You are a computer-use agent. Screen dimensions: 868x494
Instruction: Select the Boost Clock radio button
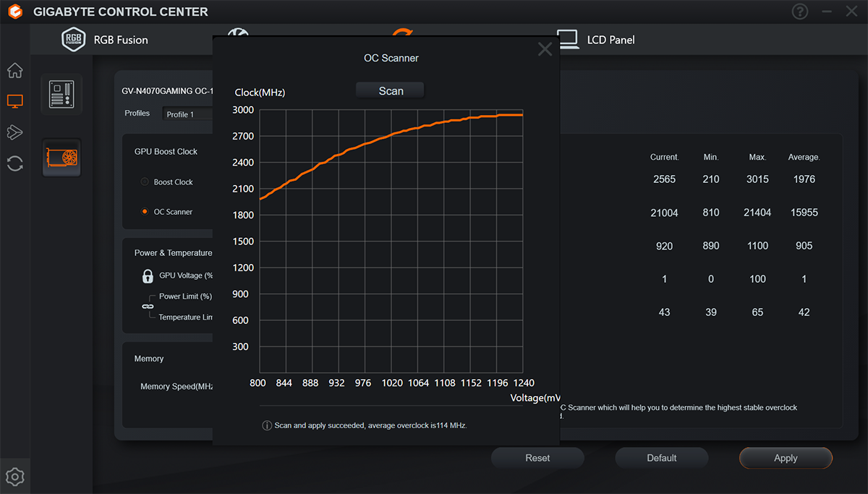point(145,182)
